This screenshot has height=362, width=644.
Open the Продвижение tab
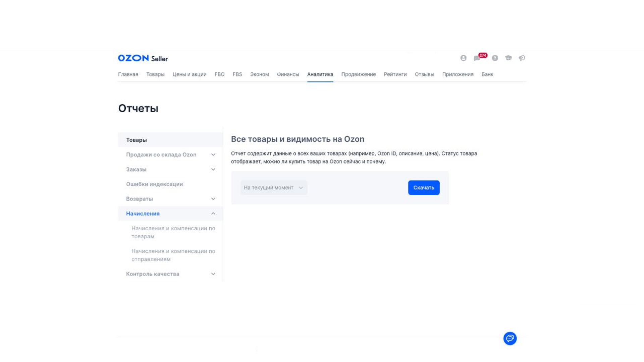(x=359, y=74)
